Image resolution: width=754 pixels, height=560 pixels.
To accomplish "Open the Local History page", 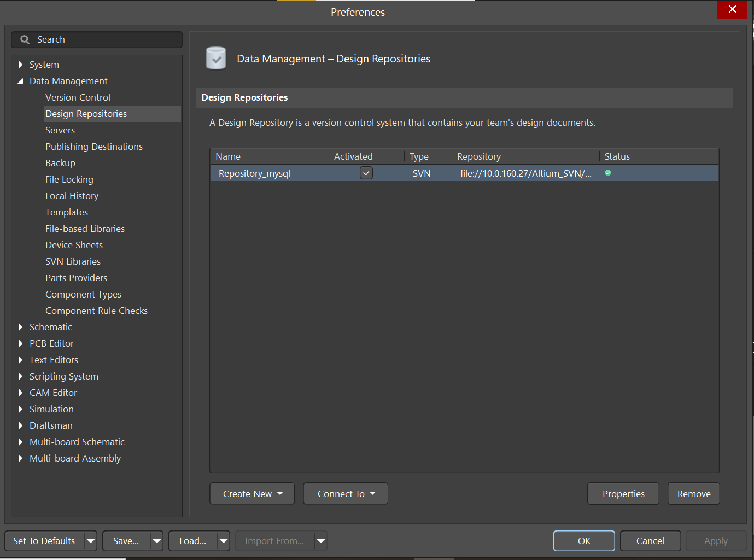I will pos(72,196).
